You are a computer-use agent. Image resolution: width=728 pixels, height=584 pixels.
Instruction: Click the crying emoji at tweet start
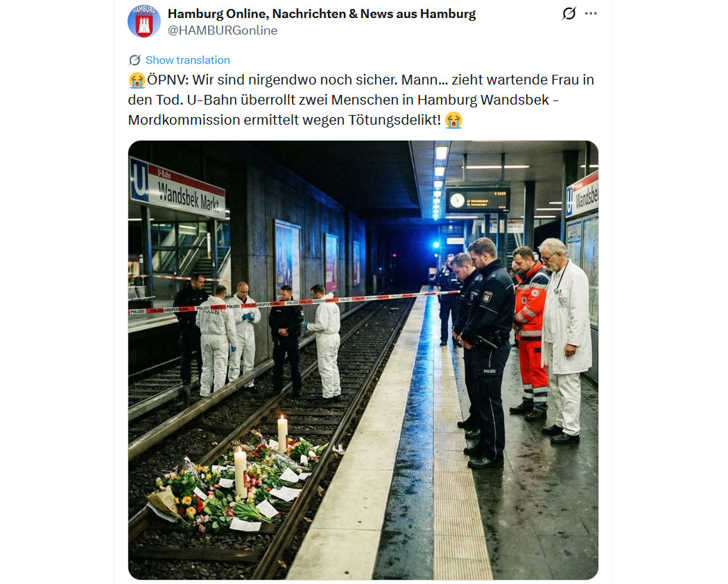coord(137,80)
